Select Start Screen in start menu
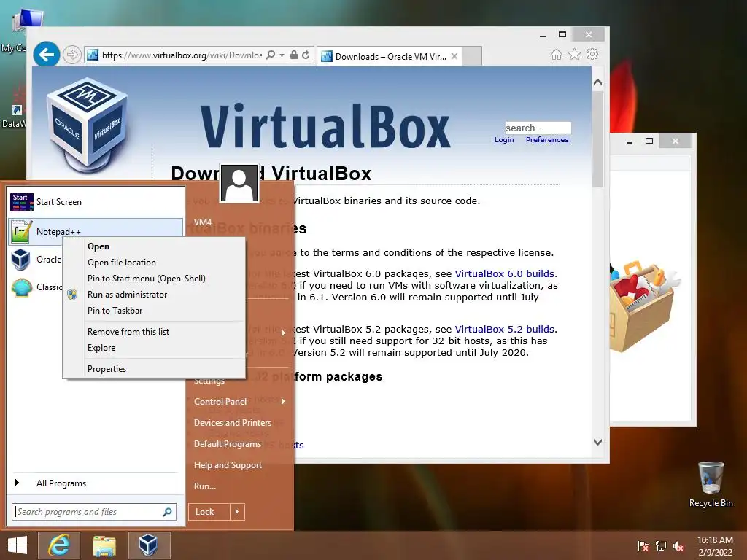This screenshot has width=747, height=560. pos(96,202)
